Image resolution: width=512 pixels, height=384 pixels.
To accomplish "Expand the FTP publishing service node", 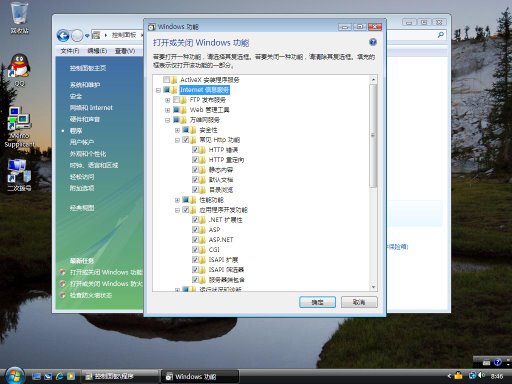I will click(168, 100).
